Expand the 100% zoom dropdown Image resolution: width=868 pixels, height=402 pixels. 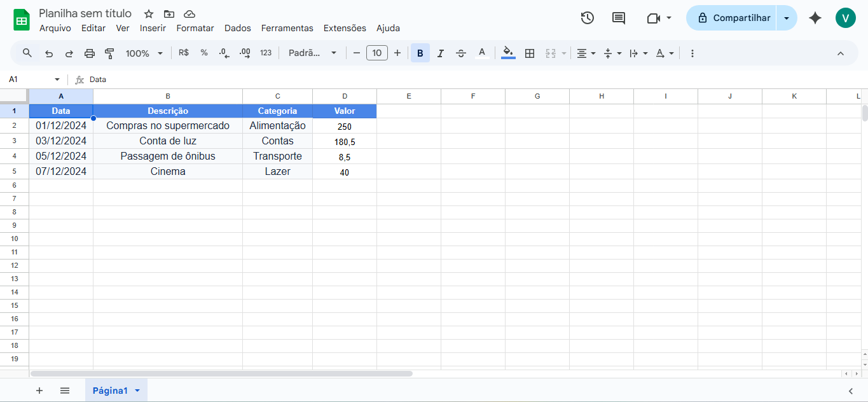(x=144, y=53)
